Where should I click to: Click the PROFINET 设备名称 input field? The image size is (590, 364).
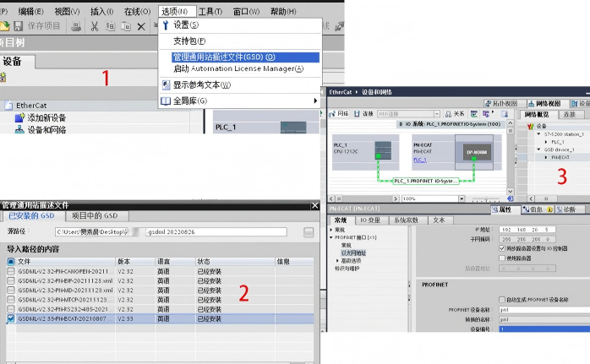544,310
